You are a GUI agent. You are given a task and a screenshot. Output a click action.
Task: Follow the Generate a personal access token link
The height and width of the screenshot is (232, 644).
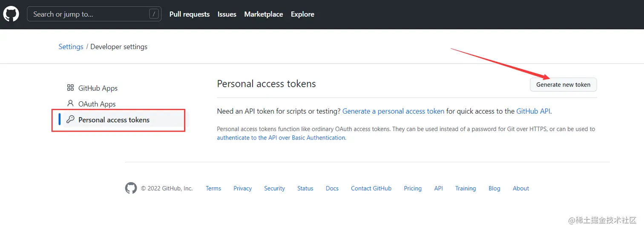(x=393, y=111)
